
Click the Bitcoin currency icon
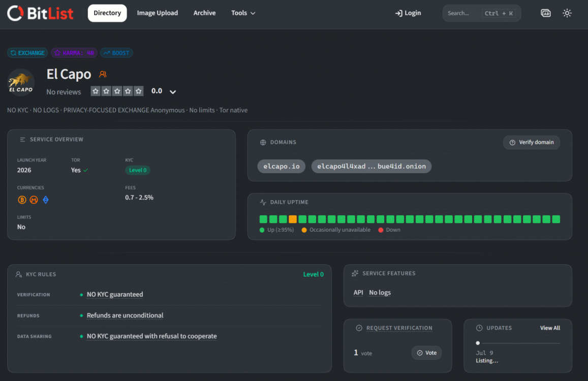(x=22, y=200)
